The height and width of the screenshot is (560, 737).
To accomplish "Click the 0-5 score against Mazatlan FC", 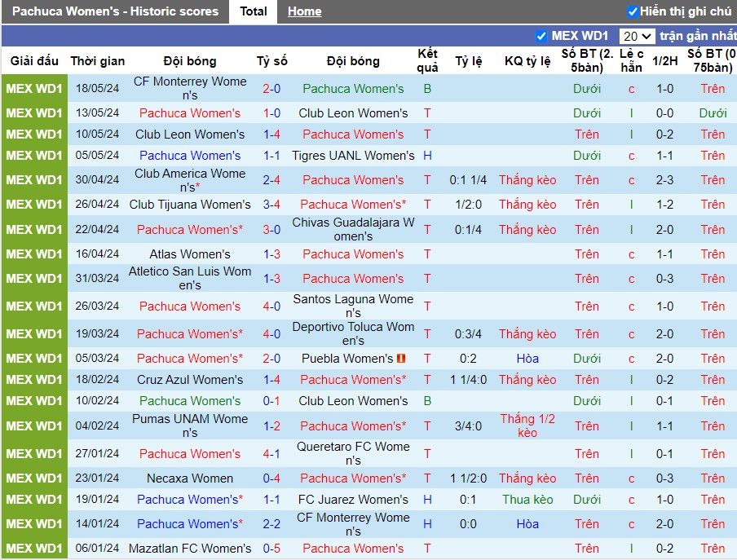I will coord(271,549).
